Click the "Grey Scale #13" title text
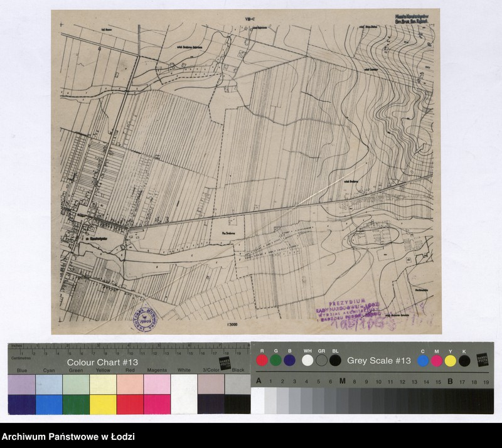The width and height of the screenshot is (502, 448). point(379,361)
